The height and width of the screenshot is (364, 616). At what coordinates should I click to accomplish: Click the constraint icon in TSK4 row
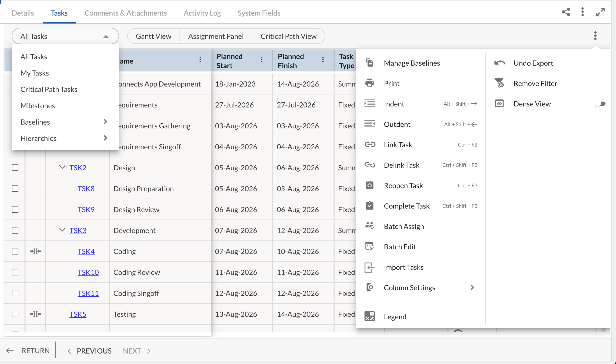click(x=35, y=251)
